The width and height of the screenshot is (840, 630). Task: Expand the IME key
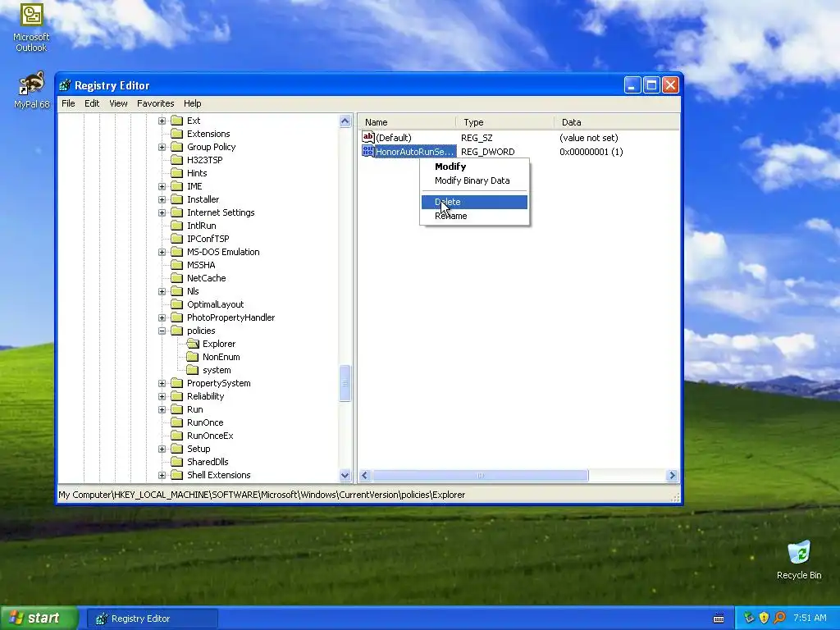coord(162,186)
